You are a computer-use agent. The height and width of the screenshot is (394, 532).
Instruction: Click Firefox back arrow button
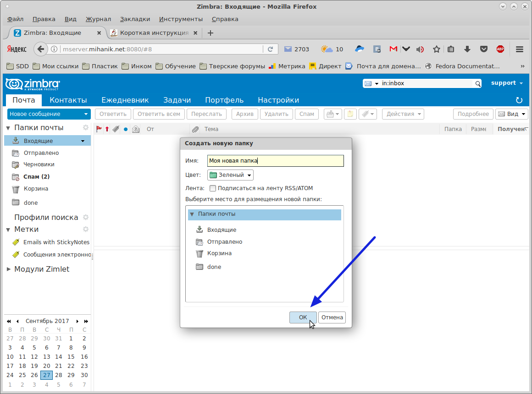coord(41,49)
